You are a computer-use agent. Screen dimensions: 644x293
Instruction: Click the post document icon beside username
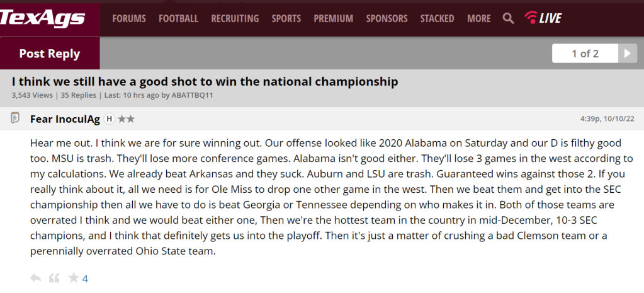point(16,118)
